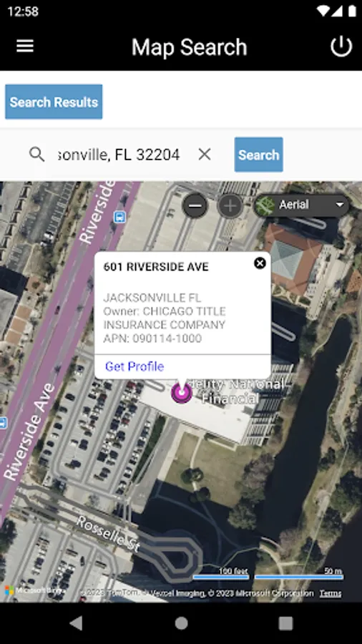
Task: Zoom in with the plus map button
Action: click(x=230, y=205)
